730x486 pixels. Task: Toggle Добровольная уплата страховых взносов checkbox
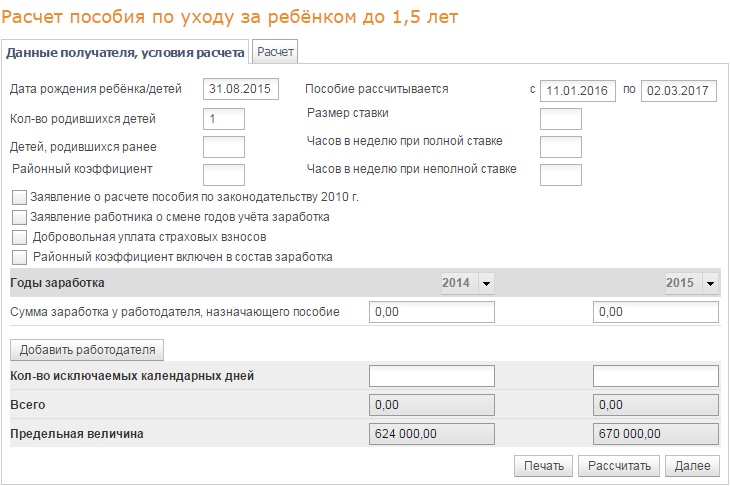click(20, 237)
